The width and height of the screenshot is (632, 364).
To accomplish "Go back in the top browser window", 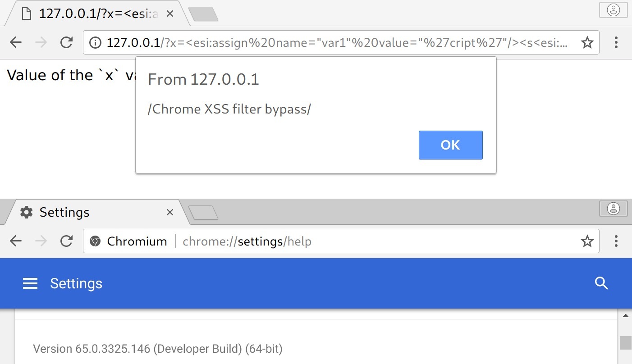I will click(x=16, y=43).
